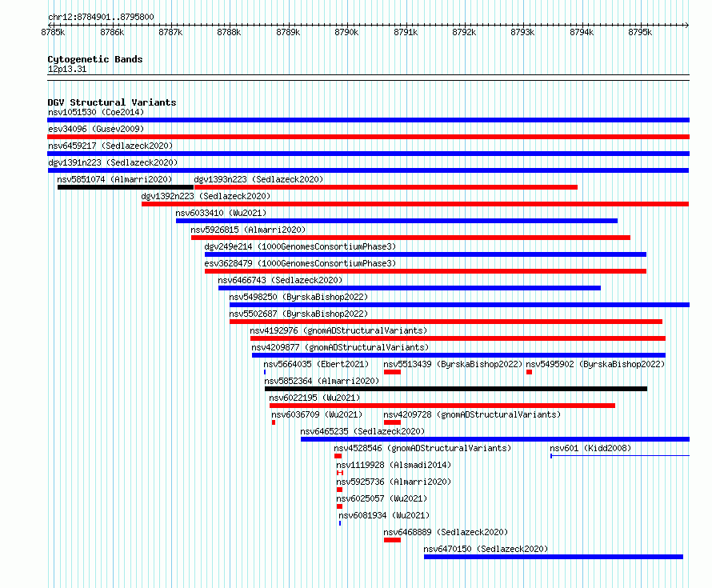Select the nsv601 (Kidd2008) label
Viewport: 712px width, 588px height.
click(590, 448)
